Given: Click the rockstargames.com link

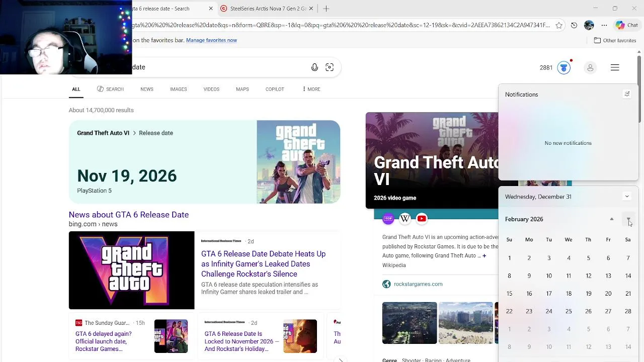Looking at the screenshot, I should [418, 284].
